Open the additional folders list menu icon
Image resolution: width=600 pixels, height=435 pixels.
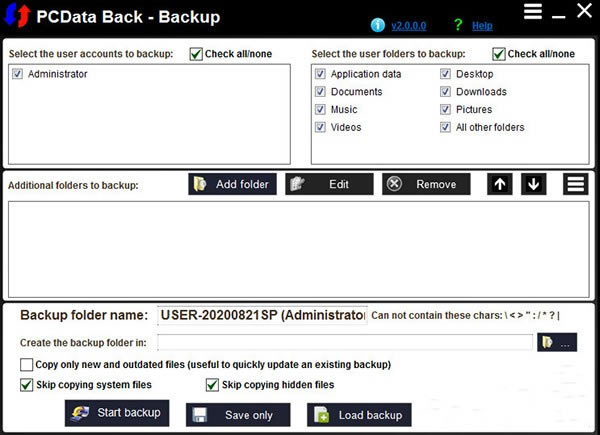(576, 184)
